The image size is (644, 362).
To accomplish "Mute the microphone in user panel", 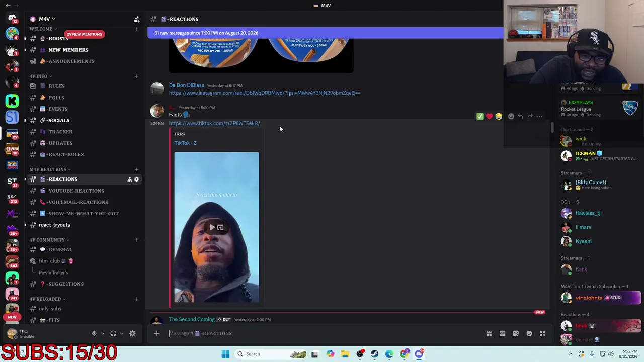I will tap(94, 333).
